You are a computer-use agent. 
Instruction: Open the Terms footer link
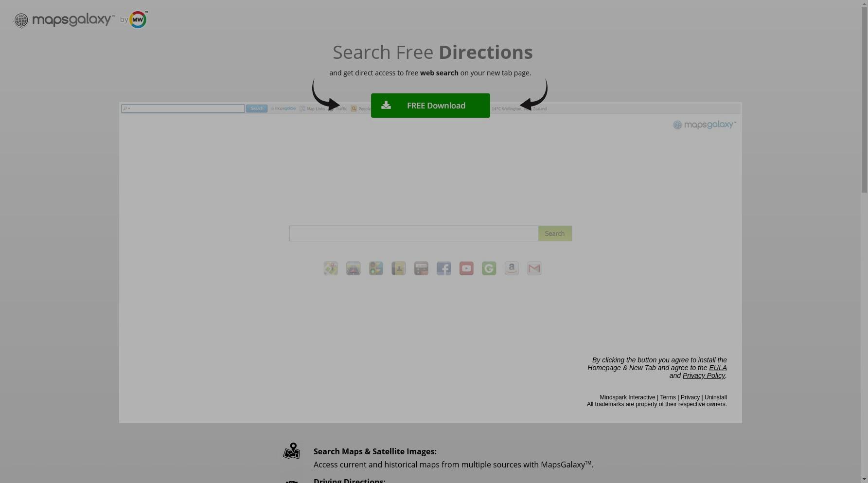pos(668,397)
